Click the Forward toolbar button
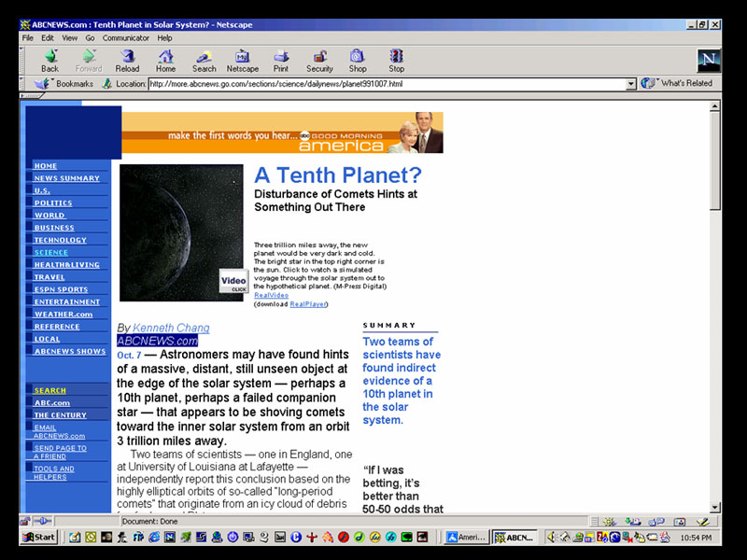747x560 pixels. point(89,61)
